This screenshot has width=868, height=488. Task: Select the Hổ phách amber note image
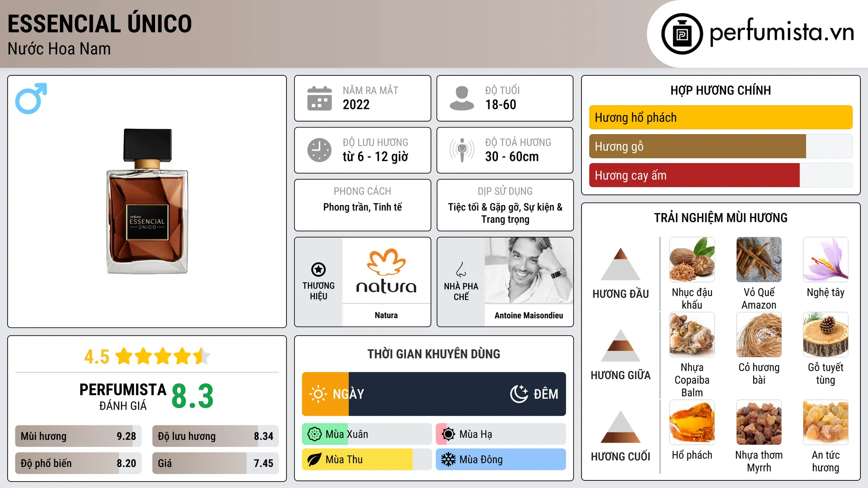(692, 422)
